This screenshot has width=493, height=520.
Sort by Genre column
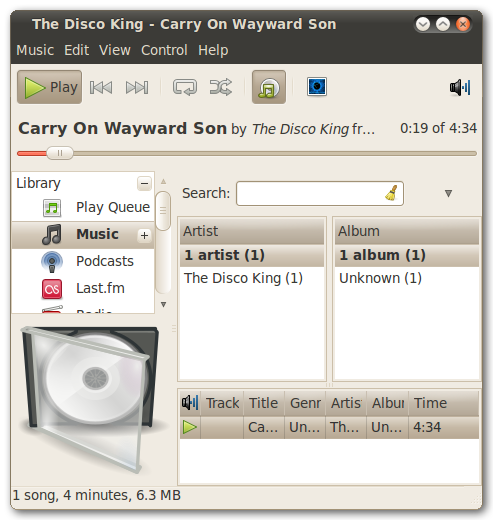[305, 403]
